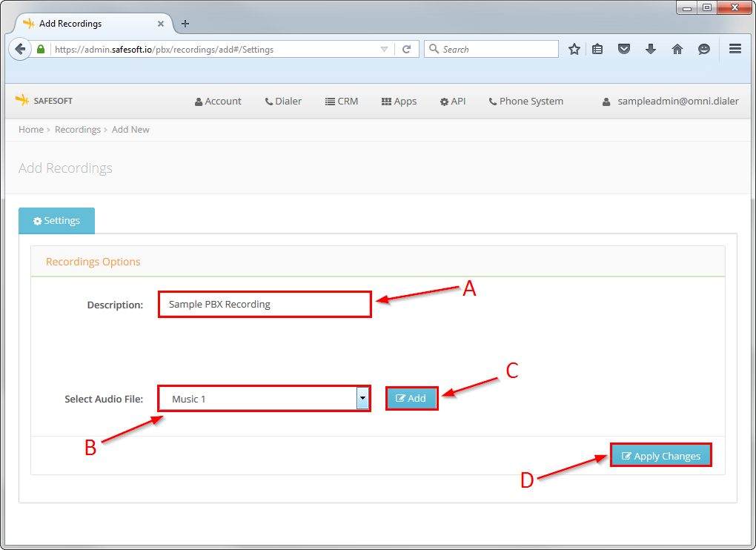The width and height of the screenshot is (756, 550).
Task: Open the browser hamburger menu
Action: click(x=735, y=49)
